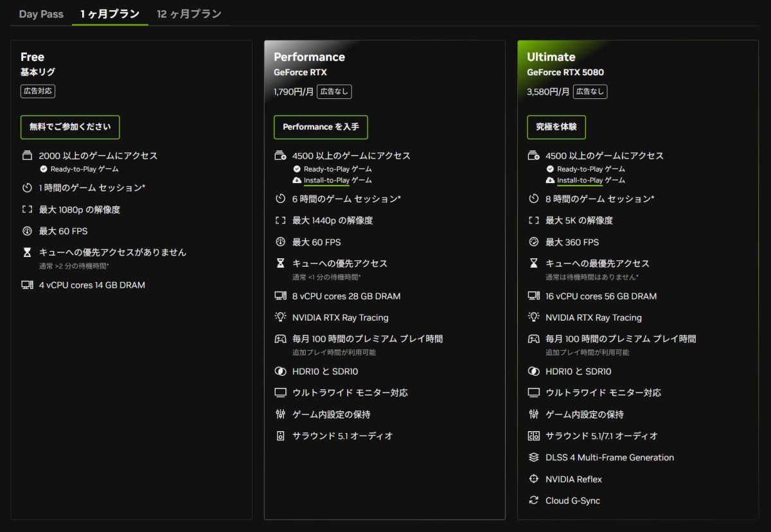Image resolution: width=771 pixels, height=532 pixels.
Task: Click the 3,580円/月 price text
Action: [x=548, y=92]
